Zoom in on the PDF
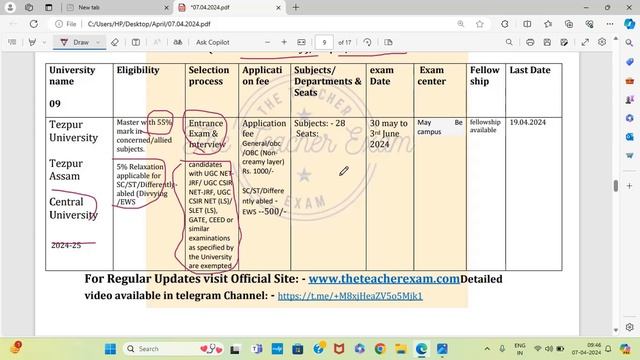The height and width of the screenshot is (360, 640). click(x=284, y=42)
